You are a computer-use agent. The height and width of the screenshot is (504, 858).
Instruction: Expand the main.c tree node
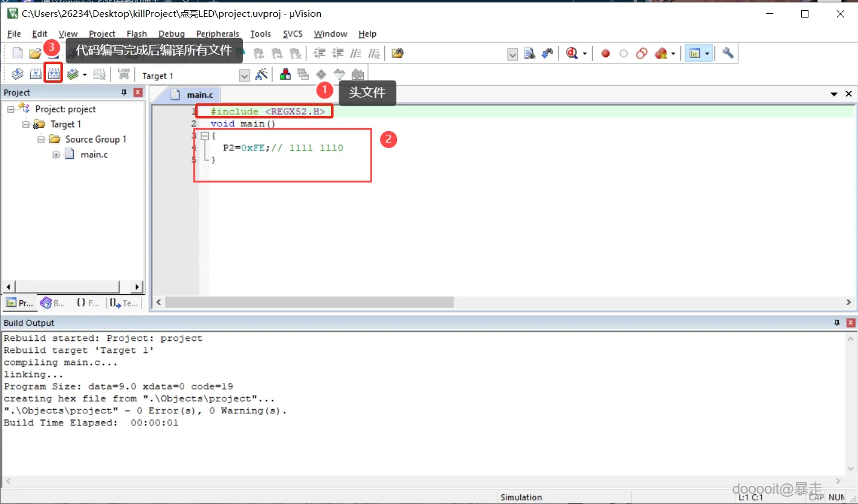(56, 155)
